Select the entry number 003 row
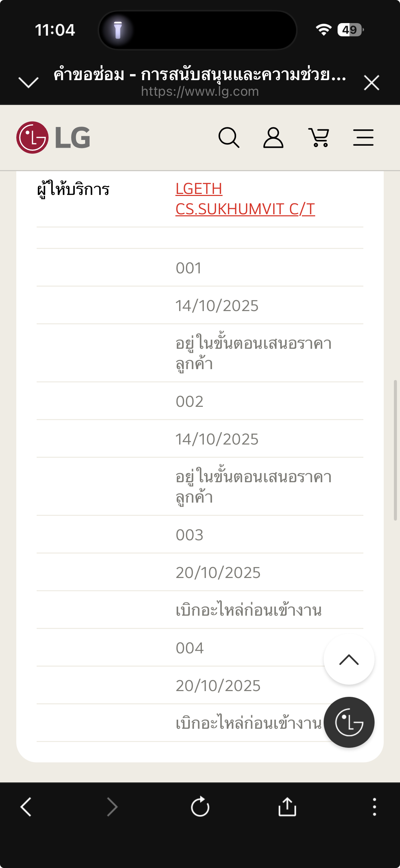Screen dimensions: 400x868 (x=200, y=535)
